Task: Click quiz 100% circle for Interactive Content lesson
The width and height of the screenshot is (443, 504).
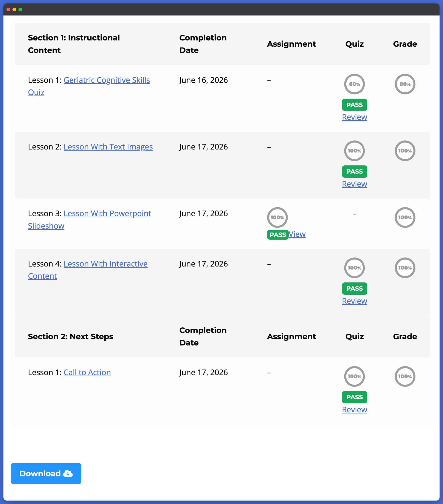Action: click(354, 268)
